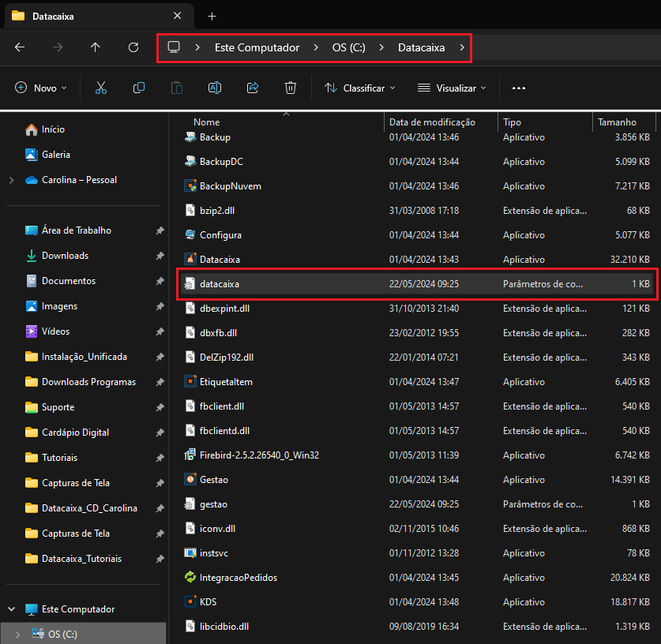The height and width of the screenshot is (644, 661).
Task: Open the Classificar sort dropdown
Action: (360, 88)
